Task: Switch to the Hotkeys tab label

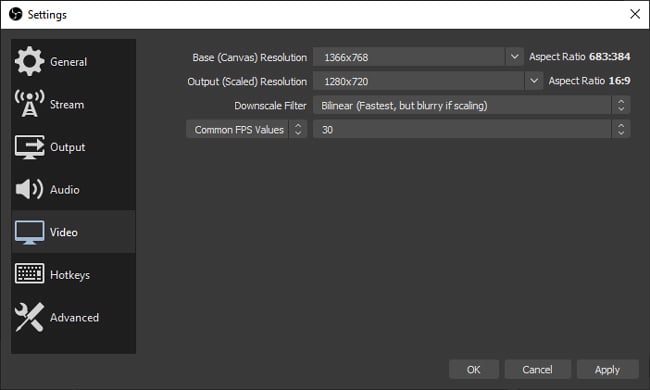Action: point(70,275)
